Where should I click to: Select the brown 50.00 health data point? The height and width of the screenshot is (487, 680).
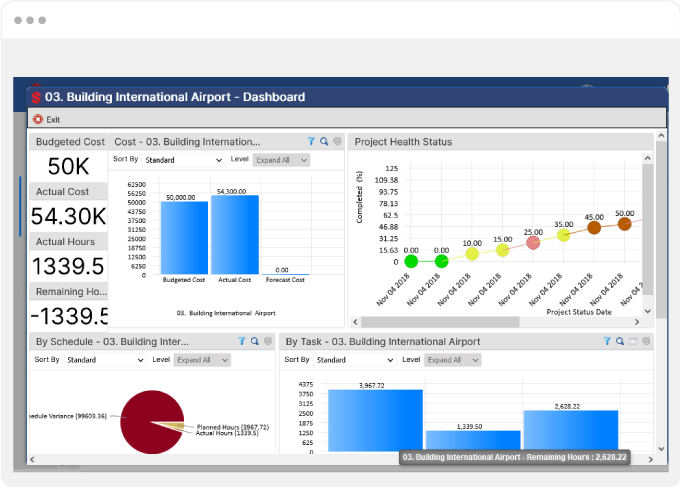coord(624,224)
